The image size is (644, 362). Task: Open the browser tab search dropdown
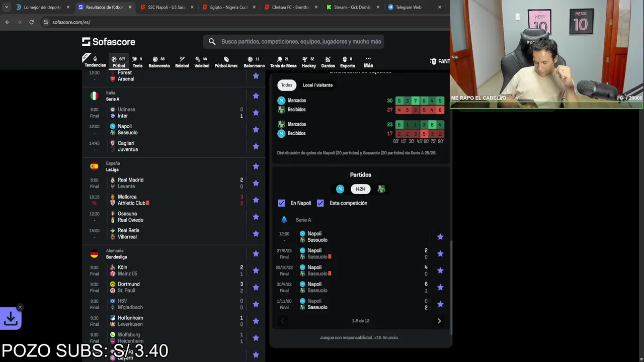tap(7, 8)
